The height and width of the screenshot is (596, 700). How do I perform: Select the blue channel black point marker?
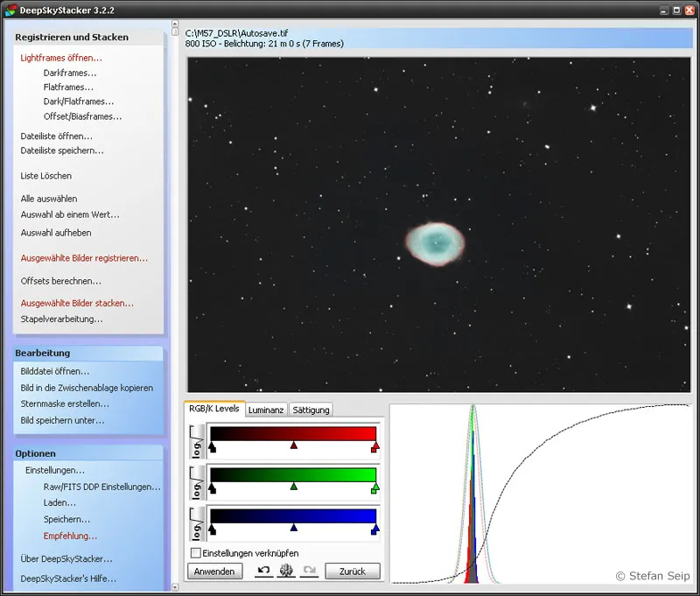pos(212,529)
